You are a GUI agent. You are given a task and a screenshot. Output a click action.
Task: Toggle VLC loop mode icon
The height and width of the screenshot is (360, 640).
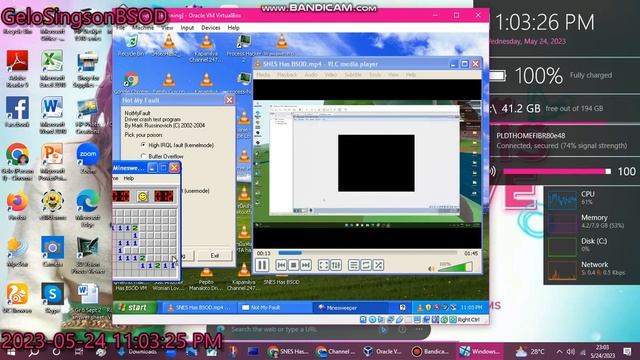coord(366,265)
